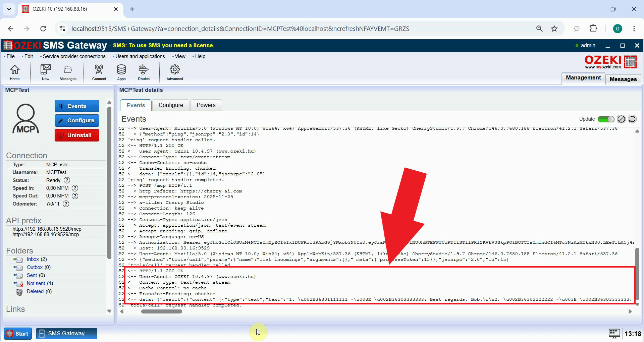Show help for Speed In field
The image size is (644, 342).
75,188
